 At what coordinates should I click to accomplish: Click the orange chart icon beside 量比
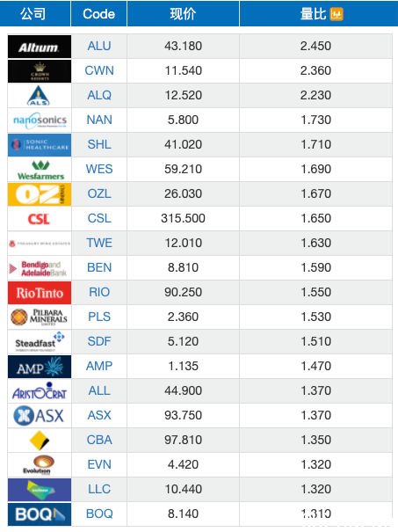[336, 14]
